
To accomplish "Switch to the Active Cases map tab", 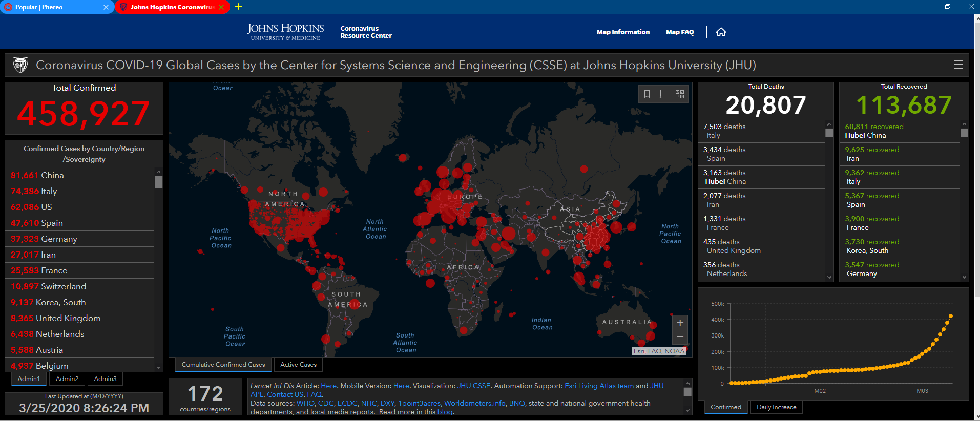I will coord(299,365).
